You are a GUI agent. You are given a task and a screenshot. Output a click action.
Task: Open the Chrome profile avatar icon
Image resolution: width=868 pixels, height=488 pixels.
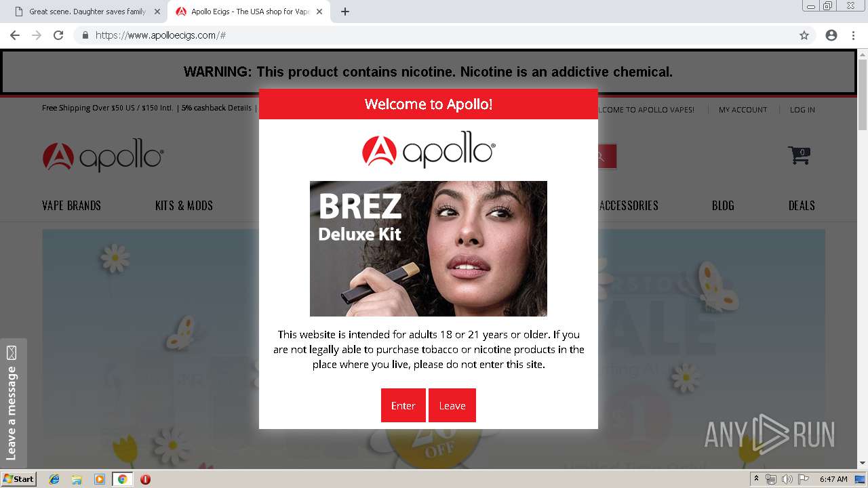click(831, 35)
